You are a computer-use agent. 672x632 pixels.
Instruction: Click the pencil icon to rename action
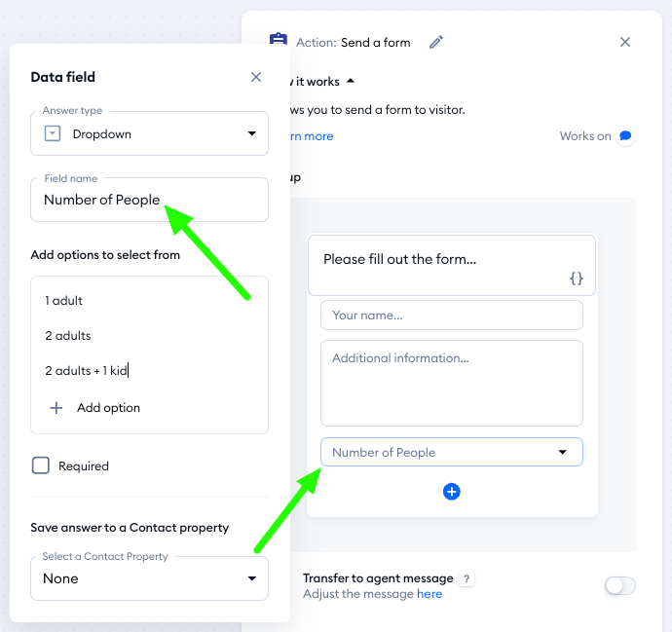[436, 42]
